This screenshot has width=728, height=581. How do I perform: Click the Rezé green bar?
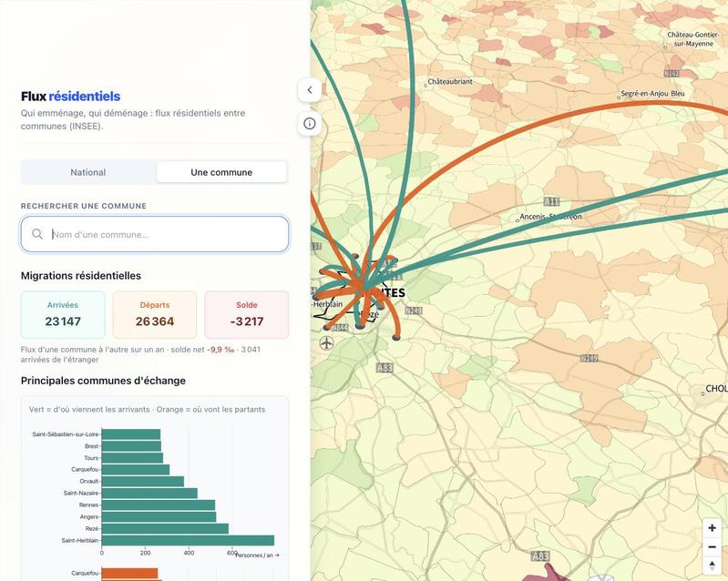point(165,528)
